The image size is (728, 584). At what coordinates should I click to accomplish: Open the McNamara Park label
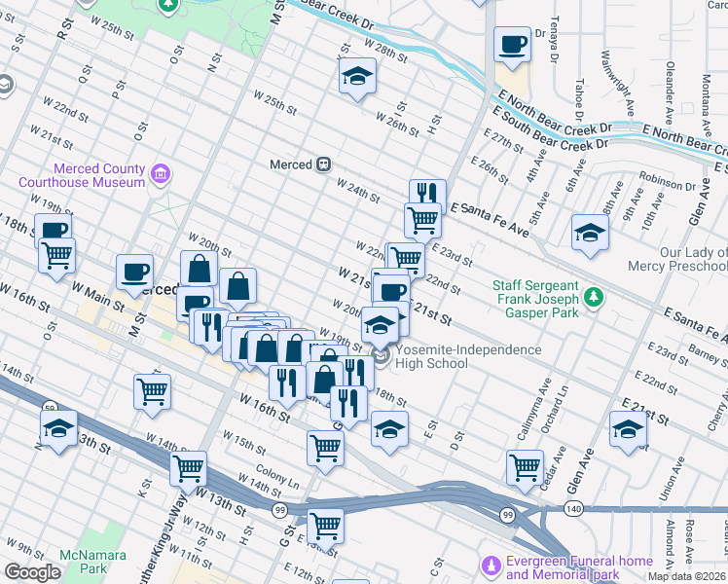(92, 562)
